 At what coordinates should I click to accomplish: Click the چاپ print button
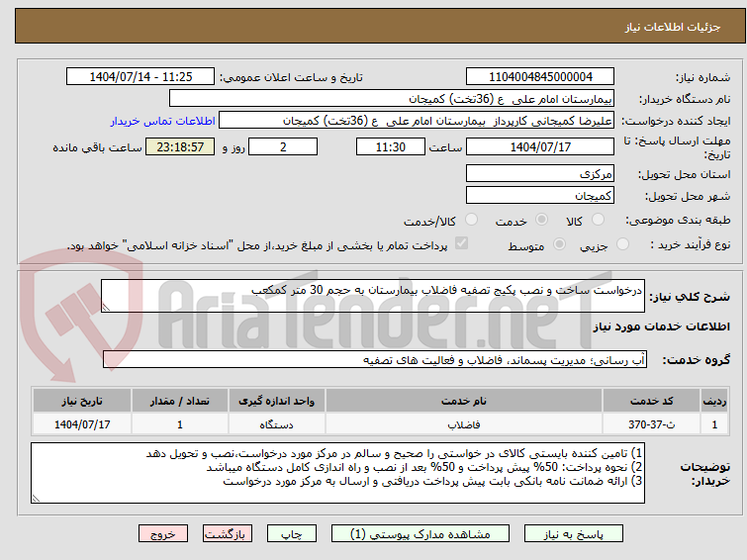(292, 534)
